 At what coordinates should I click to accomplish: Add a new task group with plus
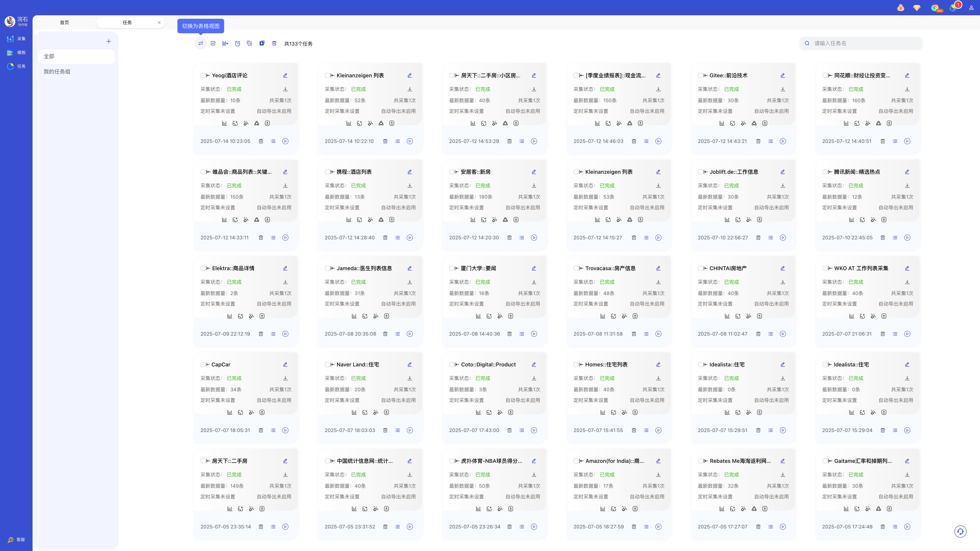pos(108,42)
